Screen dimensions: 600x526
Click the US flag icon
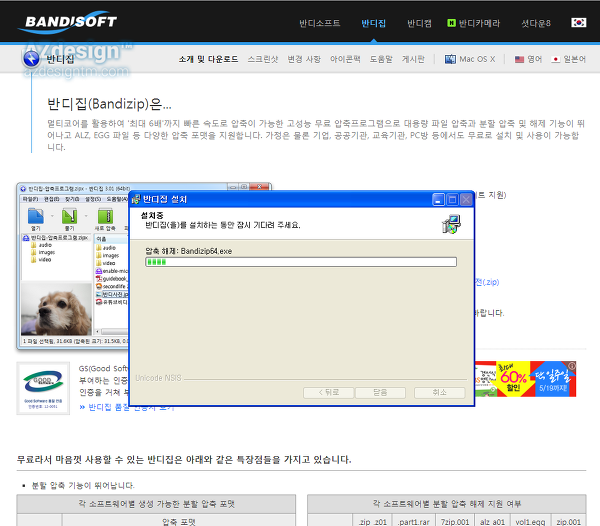point(519,59)
